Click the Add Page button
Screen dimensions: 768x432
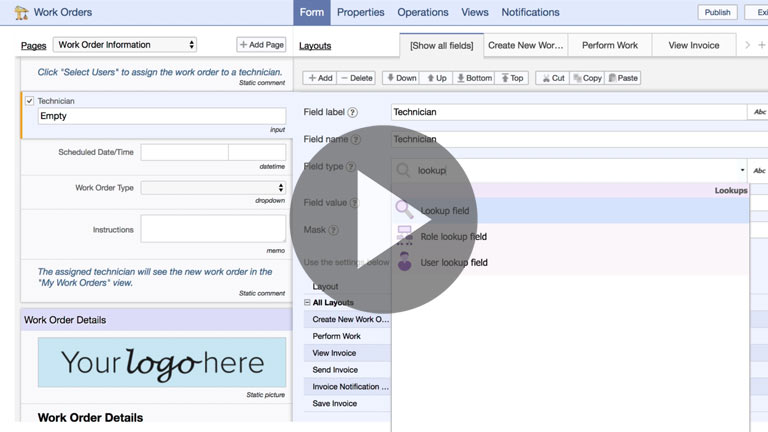261,45
